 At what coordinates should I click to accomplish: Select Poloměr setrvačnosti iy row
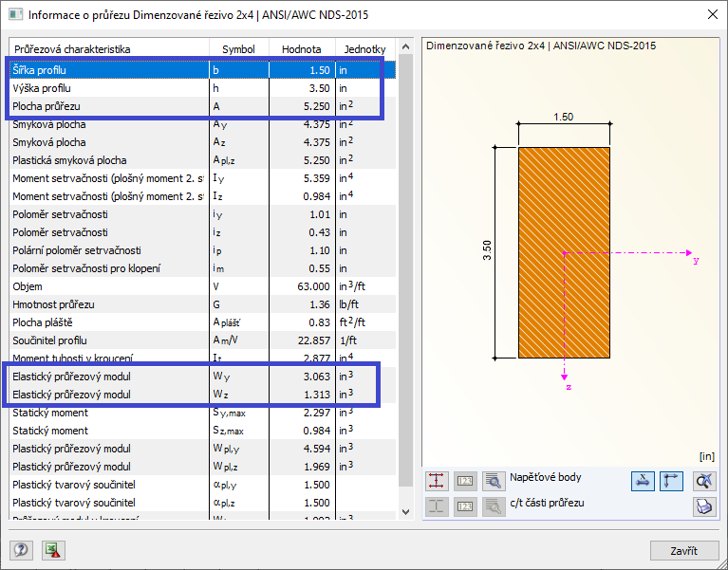pyautogui.click(x=202, y=214)
